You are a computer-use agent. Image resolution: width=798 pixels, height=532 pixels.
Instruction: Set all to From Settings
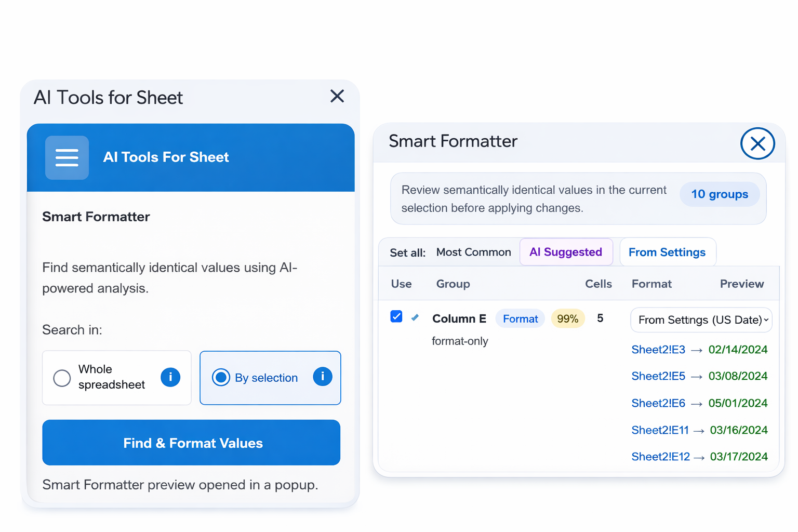tap(668, 252)
